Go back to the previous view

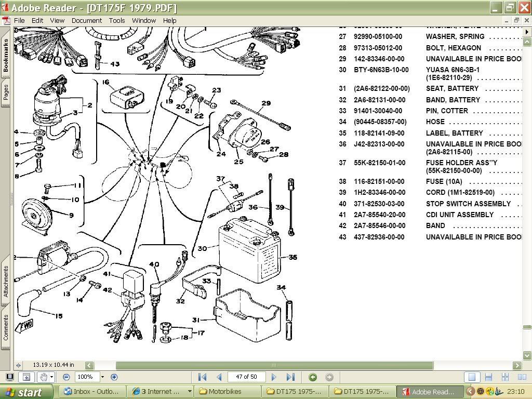313,377
